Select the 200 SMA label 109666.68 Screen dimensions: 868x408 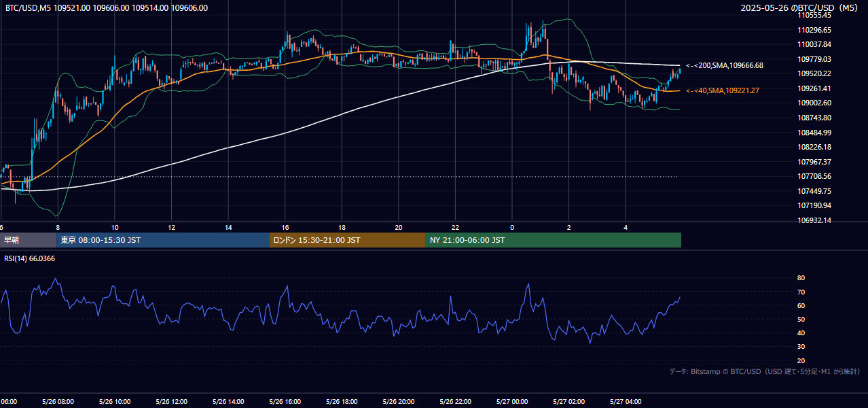725,66
